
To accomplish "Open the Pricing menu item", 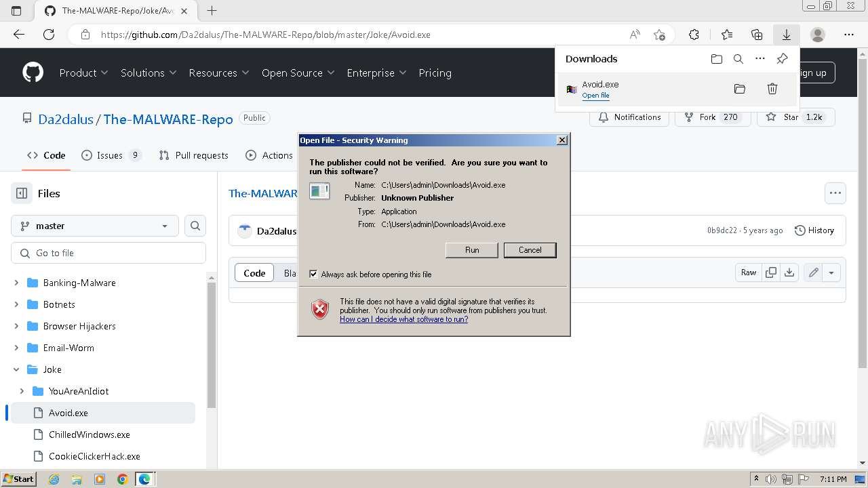I will (435, 73).
